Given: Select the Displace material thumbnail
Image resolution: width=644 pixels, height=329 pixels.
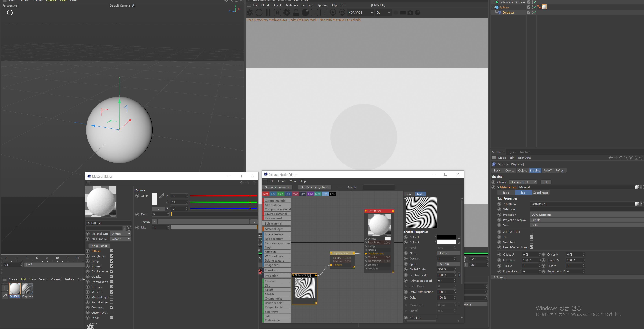Looking at the screenshot, I should pos(27,289).
